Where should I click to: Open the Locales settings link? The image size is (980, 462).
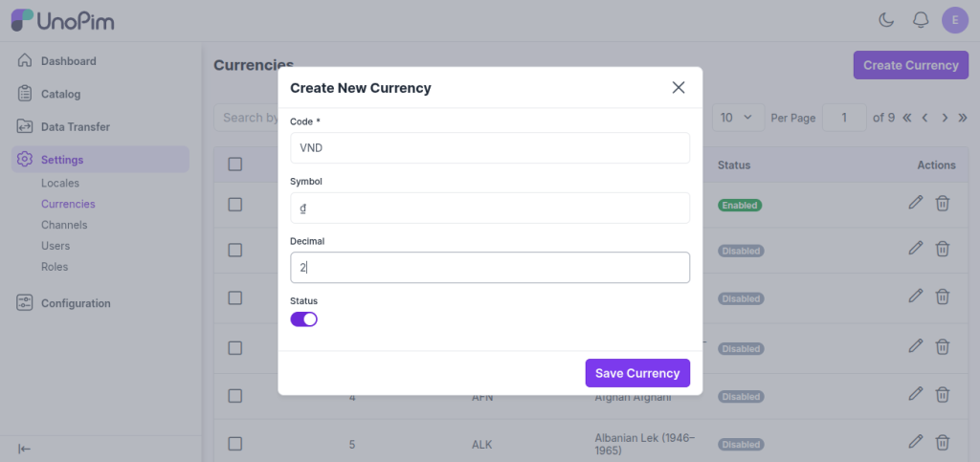click(60, 183)
